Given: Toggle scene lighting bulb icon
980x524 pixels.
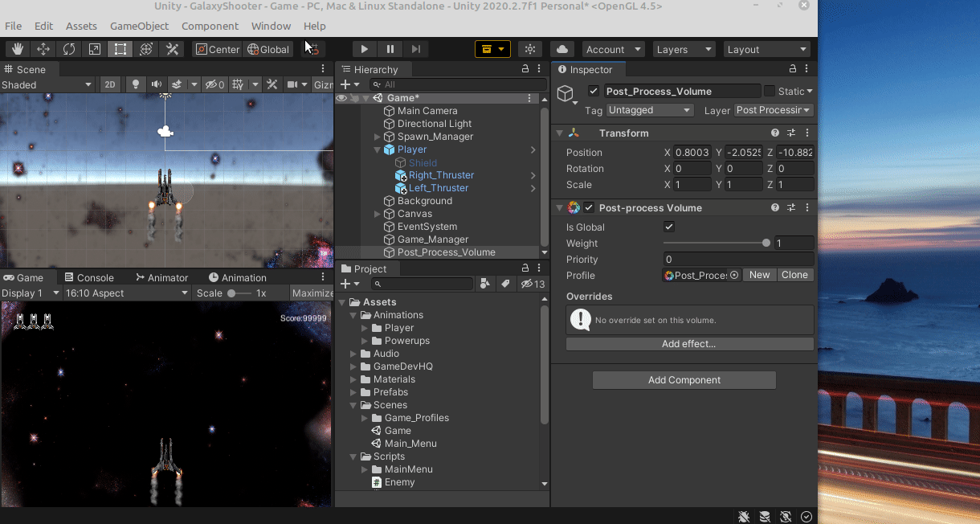Looking at the screenshot, I should [136, 84].
